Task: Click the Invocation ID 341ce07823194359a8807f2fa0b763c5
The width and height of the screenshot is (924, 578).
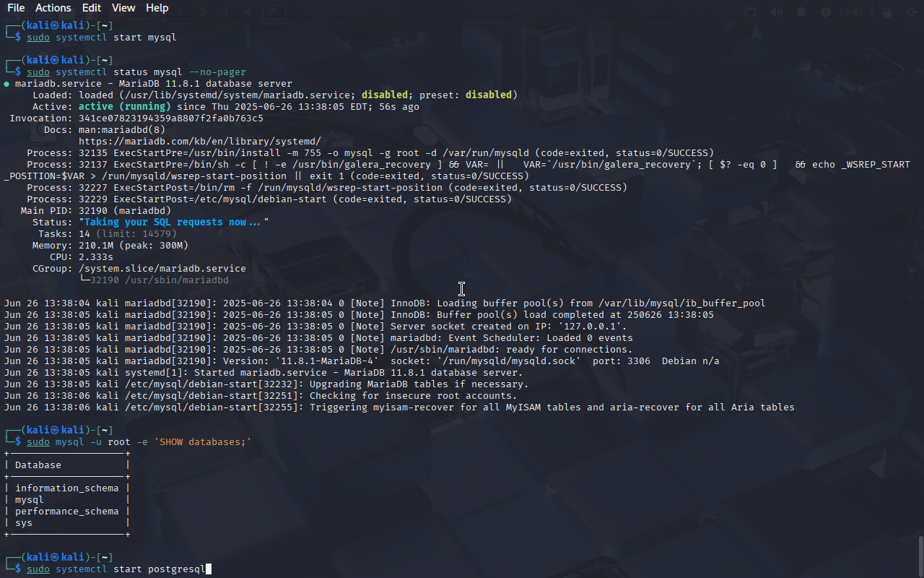Action: (x=171, y=118)
